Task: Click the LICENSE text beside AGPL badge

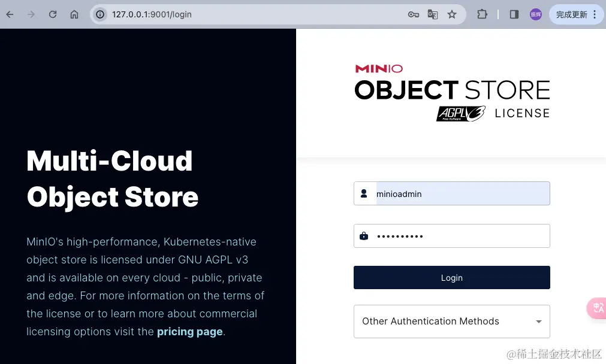Action: coord(522,113)
